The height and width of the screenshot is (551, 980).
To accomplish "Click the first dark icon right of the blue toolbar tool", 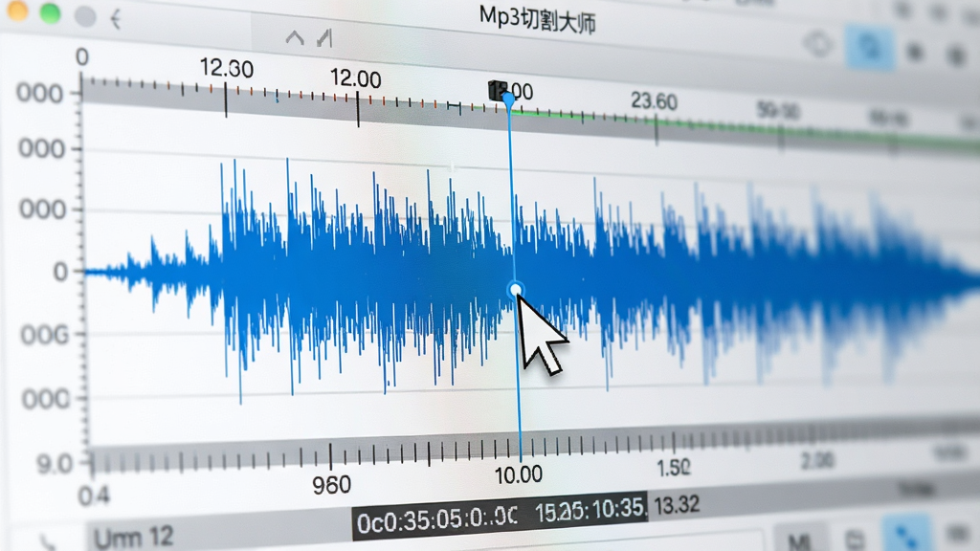I will coord(915,53).
